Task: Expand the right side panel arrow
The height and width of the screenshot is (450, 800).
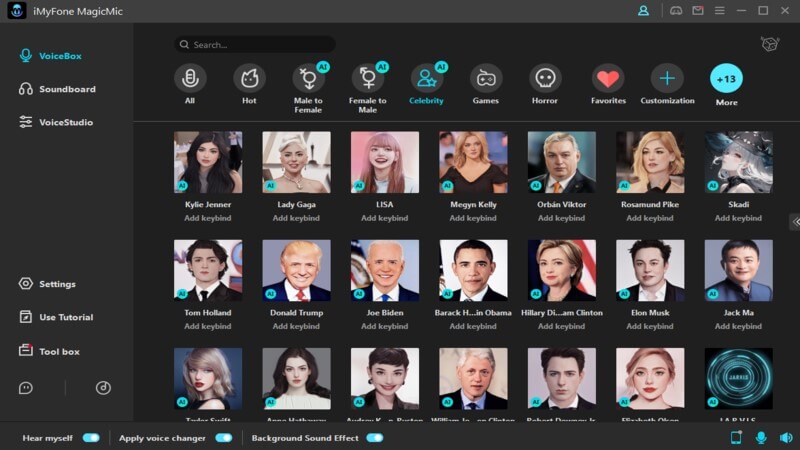Action: point(795,222)
